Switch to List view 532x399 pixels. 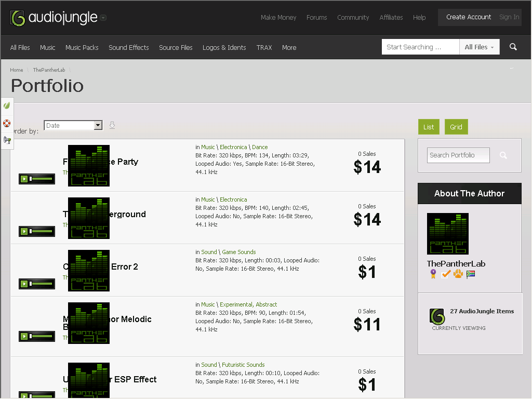point(429,127)
